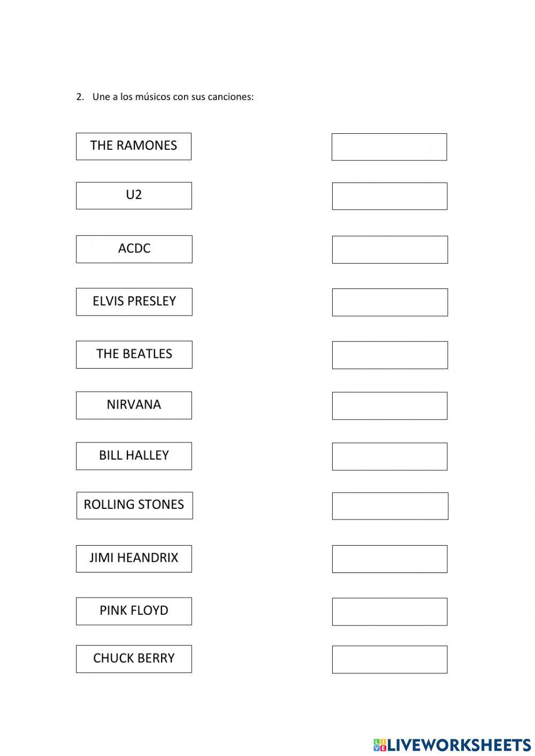
Task: Click the Liveworksheets logo
Action: [x=452, y=744]
